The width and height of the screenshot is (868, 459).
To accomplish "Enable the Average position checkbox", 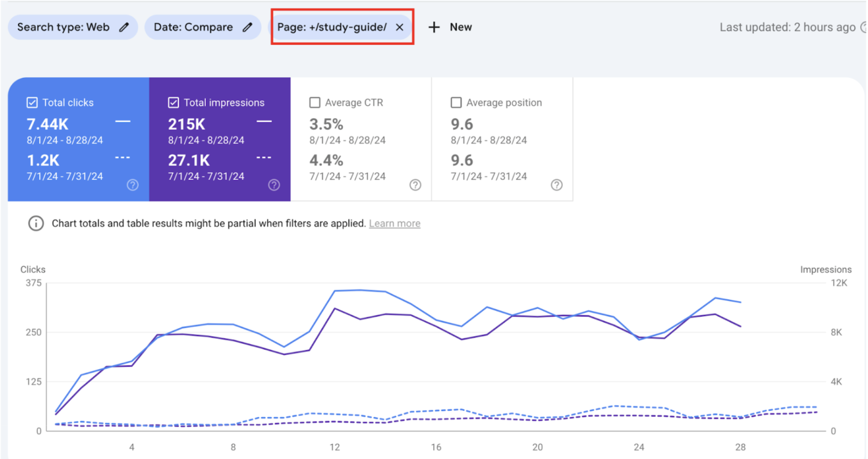I will pyautogui.click(x=456, y=103).
